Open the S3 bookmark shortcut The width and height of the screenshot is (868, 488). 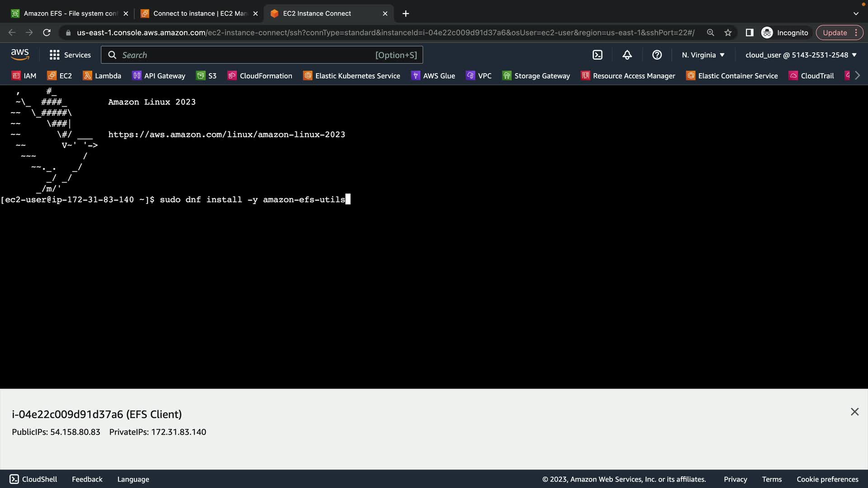(207, 76)
